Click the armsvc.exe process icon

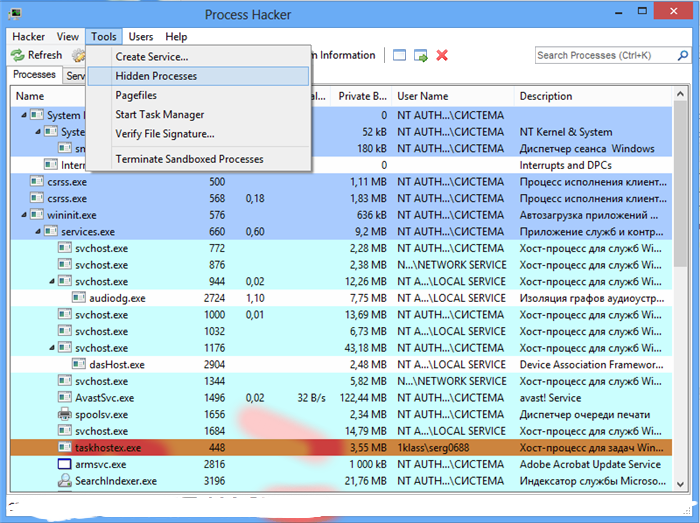[x=65, y=464]
